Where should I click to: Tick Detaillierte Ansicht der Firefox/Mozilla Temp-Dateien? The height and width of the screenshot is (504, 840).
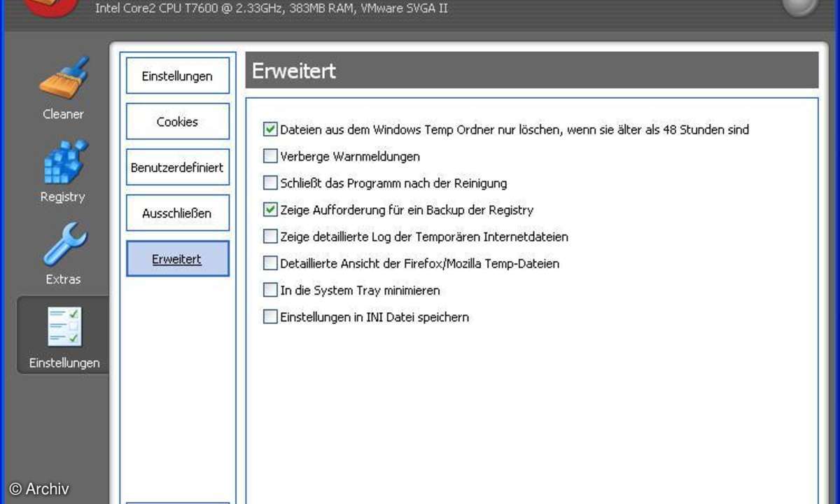(270, 263)
